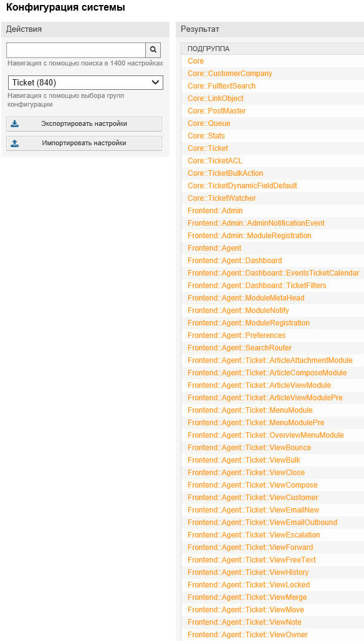The width and height of the screenshot is (364, 641).
Task: Click Экспортировать настройки button
Action: 84,124
